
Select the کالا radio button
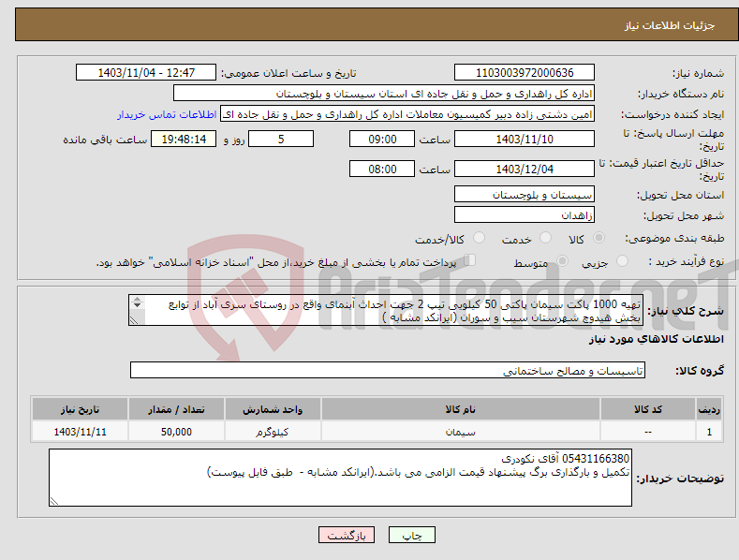click(599, 238)
